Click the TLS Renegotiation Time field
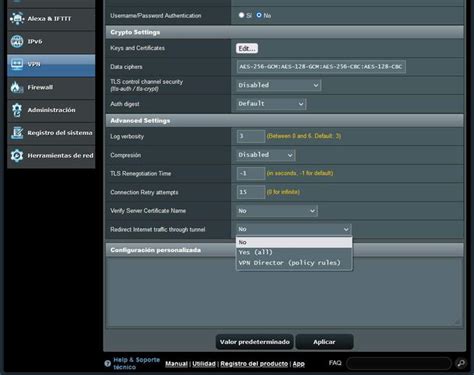This screenshot has width=474, height=375. coord(251,173)
